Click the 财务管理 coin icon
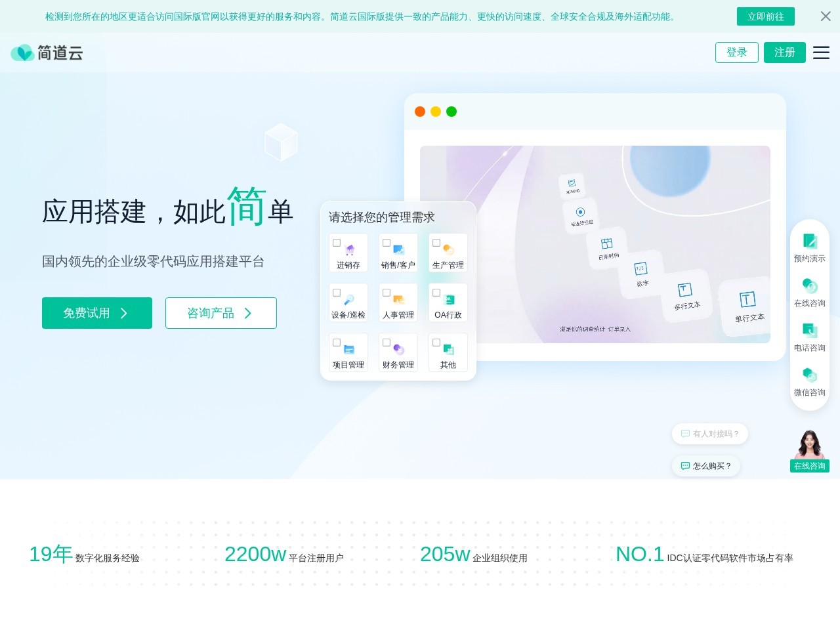840x630 pixels. coord(398,349)
